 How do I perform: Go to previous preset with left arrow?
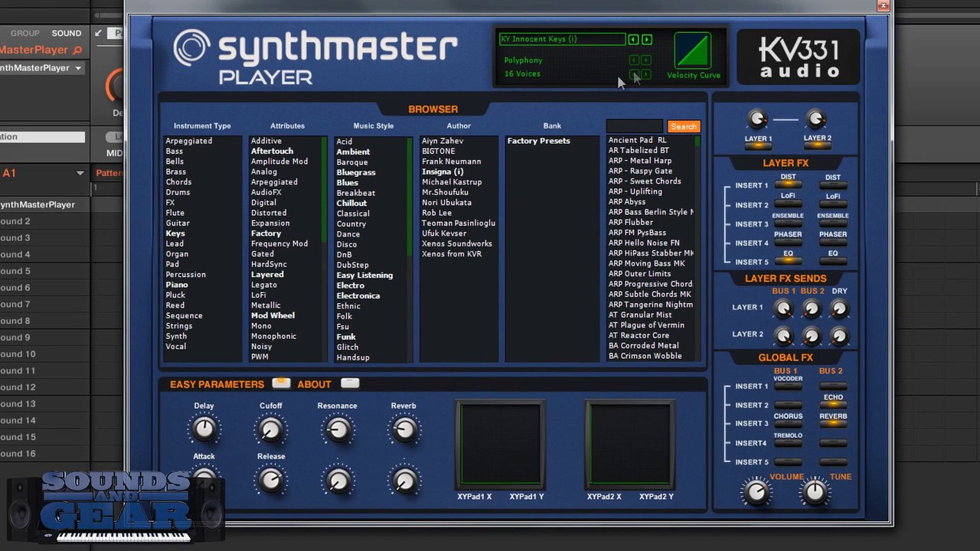(633, 39)
